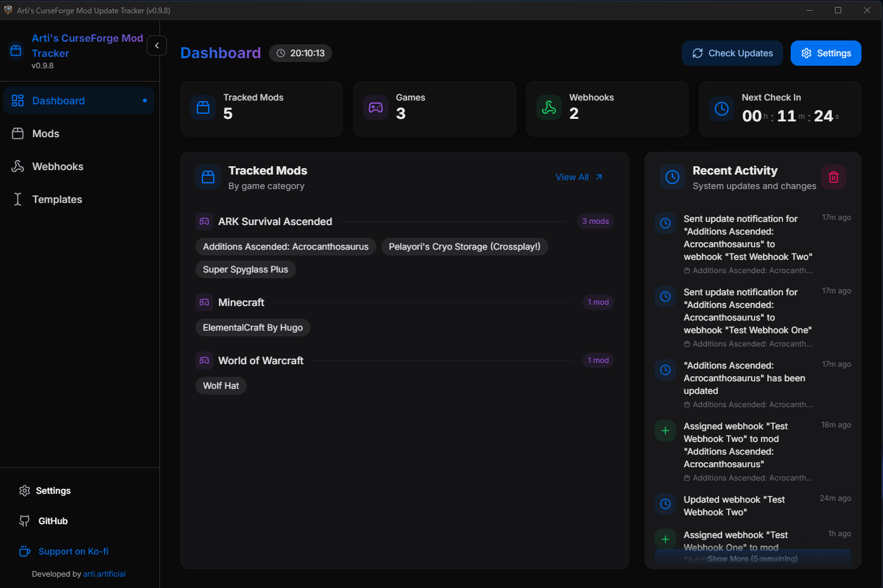The height and width of the screenshot is (588, 883).
Task: Select the Wolf Hat mod chip
Action: tap(221, 386)
